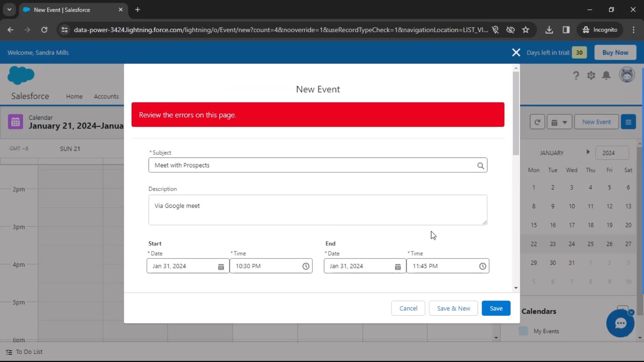The width and height of the screenshot is (644, 362).
Task: Close the trial banner with X
Action: pyautogui.click(x=516, y=53)
